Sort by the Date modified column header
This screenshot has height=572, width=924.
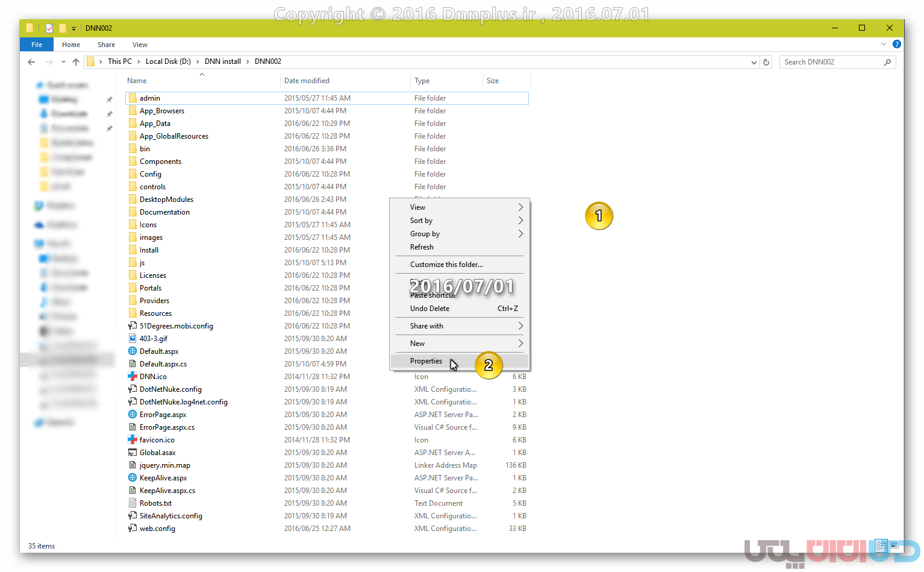[x=307, y=81]
